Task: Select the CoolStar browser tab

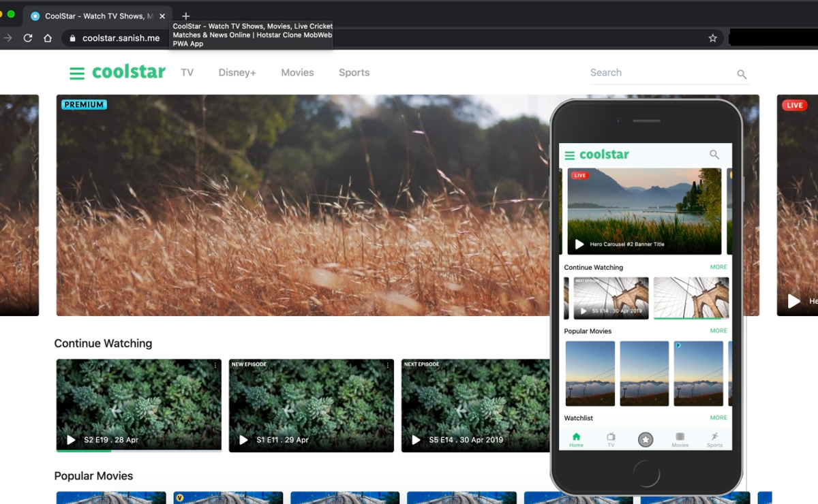Action: click(x=97, y=16)
